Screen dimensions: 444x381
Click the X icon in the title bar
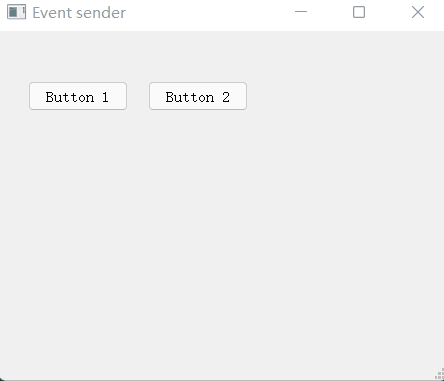(x=418, y=12)
